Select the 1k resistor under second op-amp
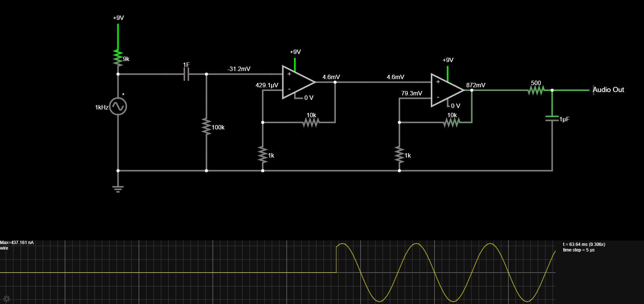 tap(399, 155)
